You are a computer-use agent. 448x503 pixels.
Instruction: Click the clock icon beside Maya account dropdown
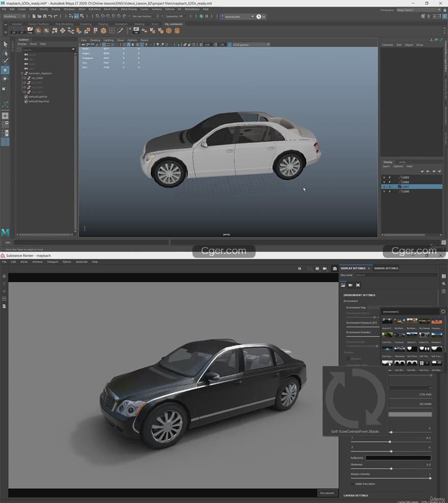click(259, 16)
